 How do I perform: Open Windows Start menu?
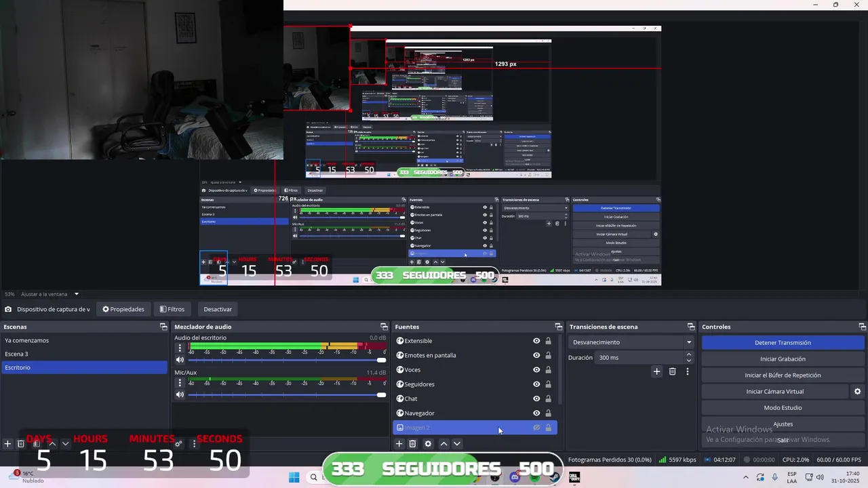[294, 477]
